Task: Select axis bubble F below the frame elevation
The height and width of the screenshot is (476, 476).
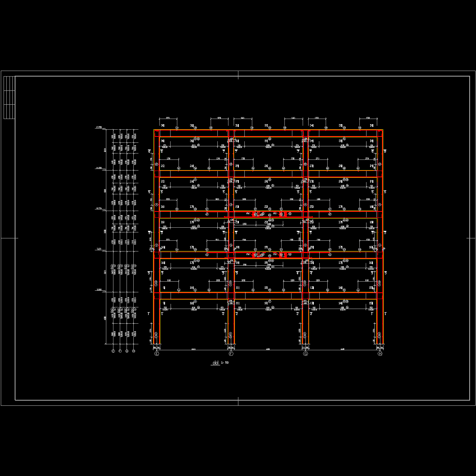Action: (x=231, y=353)
